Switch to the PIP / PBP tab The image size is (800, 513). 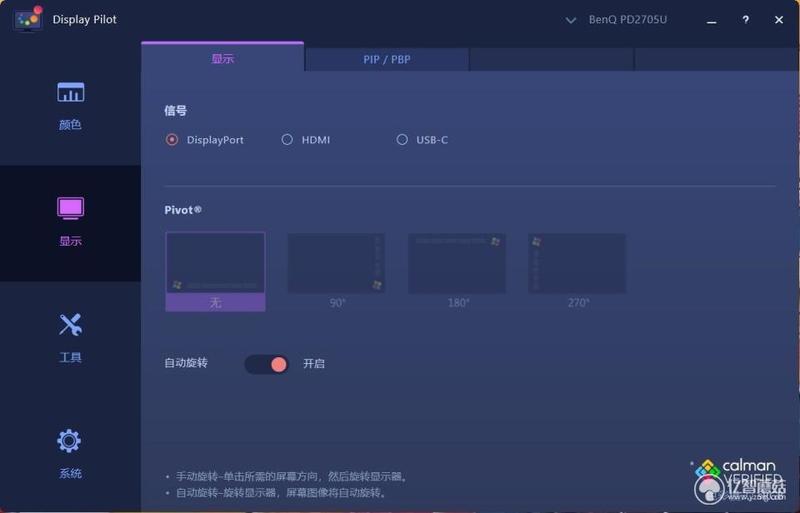387,59
